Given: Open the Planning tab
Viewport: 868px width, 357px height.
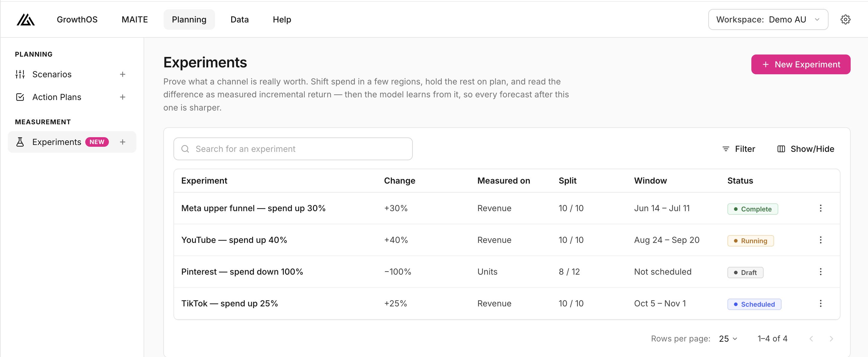Looking at the screenshot, I should pos(189,19).
